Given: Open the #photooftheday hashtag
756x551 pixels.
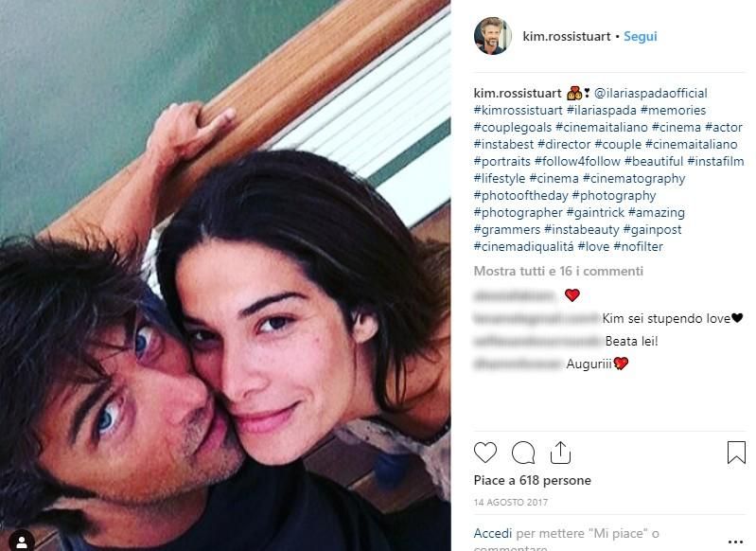Looking at the screenshot, I should tap(520, 195).
